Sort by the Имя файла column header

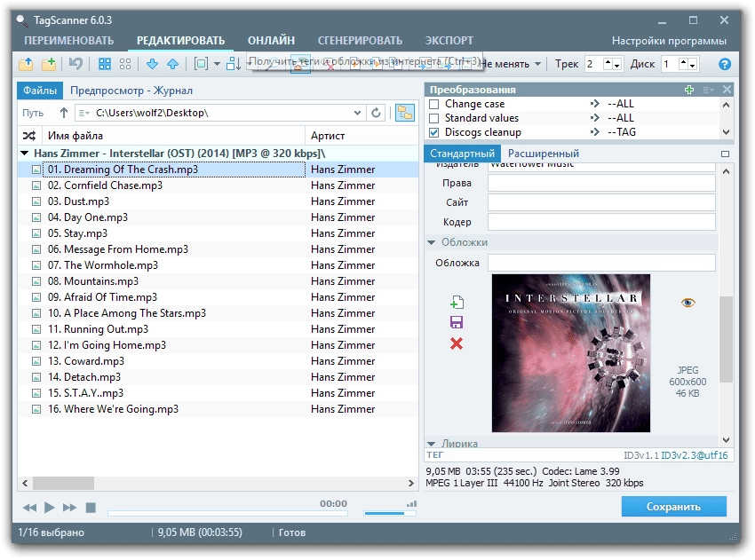(174, 136)
